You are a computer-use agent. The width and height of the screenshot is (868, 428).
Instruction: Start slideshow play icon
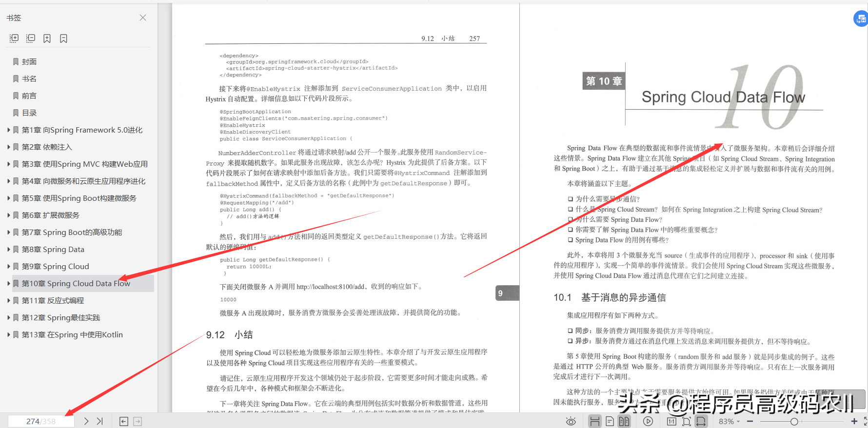tap(648, 421)
